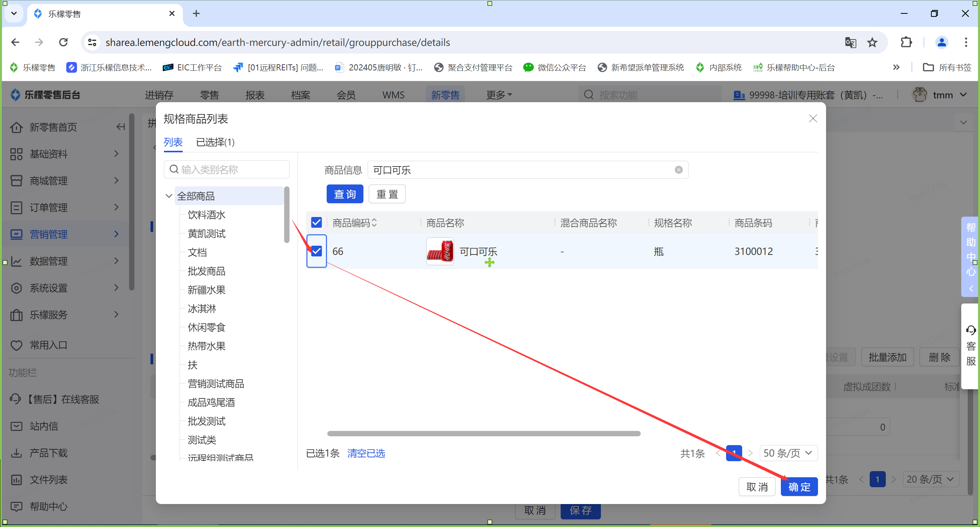Open 站内信 mail icon
This screenshot has height=527, width=980.
click(x=16, y=426)
